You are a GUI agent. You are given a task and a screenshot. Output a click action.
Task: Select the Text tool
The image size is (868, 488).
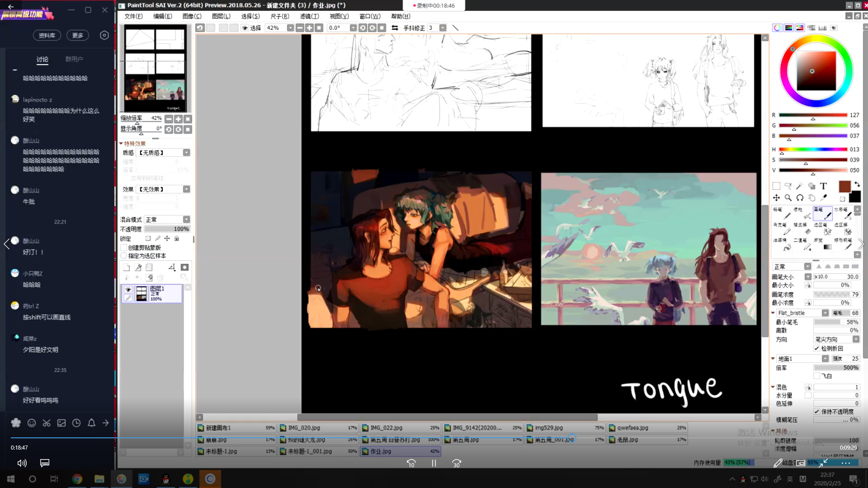click(x=823, y=186)
